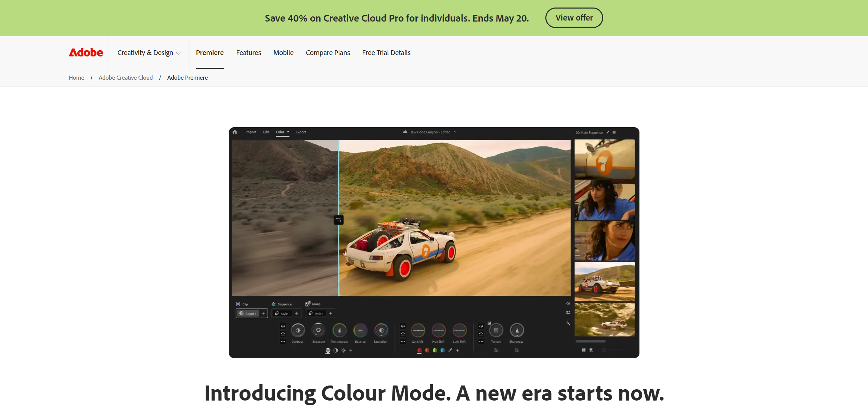The height and width of the screenshot is (405, 868).
Task: Click the Balance color wheel
Action: tap(360, 330)
